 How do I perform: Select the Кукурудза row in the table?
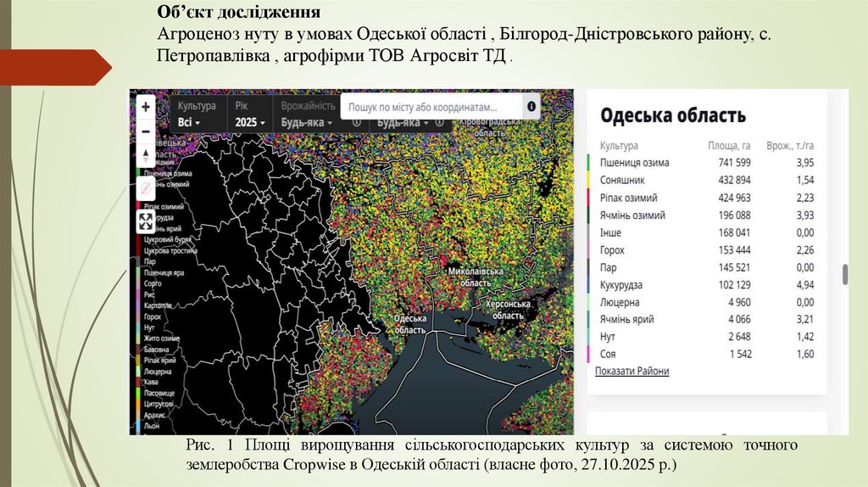[707, 285]
